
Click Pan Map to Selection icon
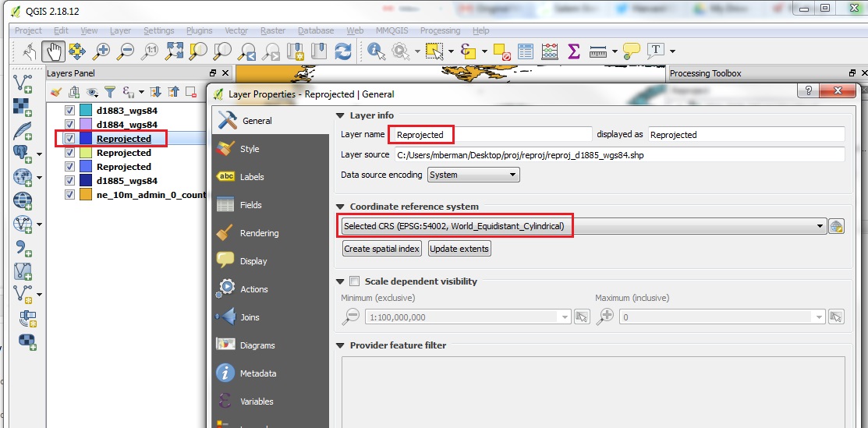77,51
